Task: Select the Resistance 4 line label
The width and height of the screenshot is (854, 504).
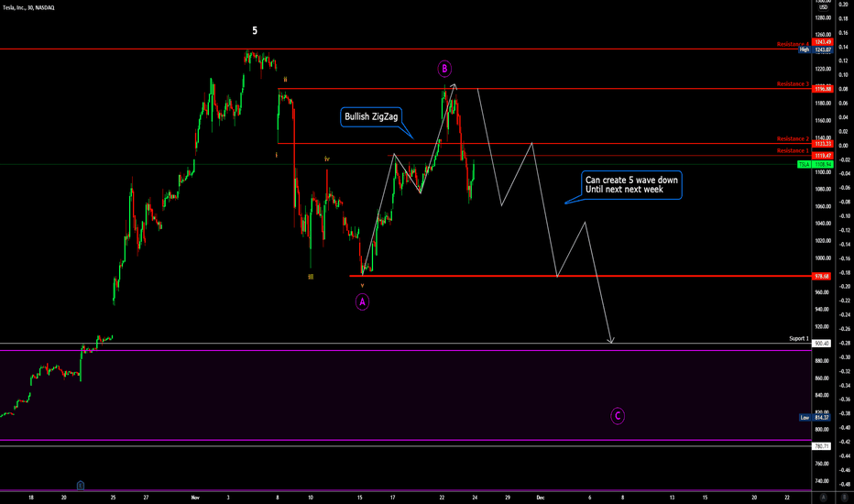Action: coord(793,44)
